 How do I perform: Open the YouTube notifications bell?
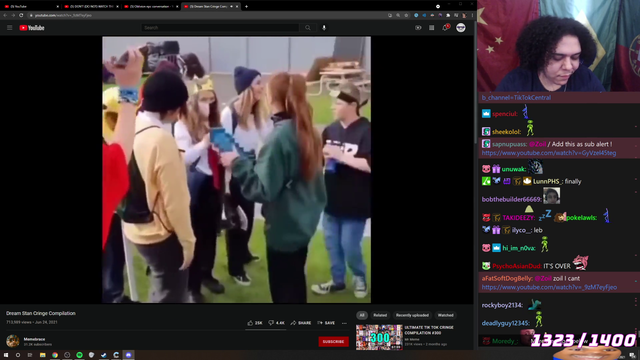click(446, 27)
